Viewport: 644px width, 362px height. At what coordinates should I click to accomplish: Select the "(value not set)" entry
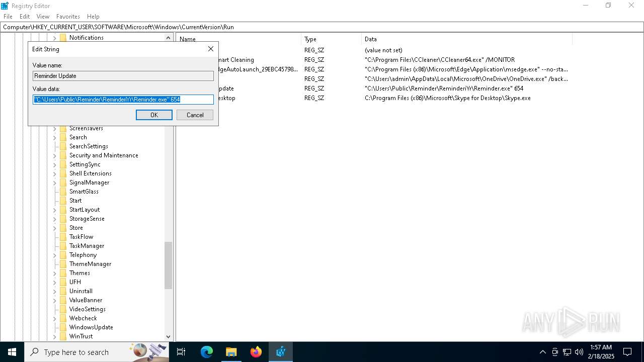(383, 50)
